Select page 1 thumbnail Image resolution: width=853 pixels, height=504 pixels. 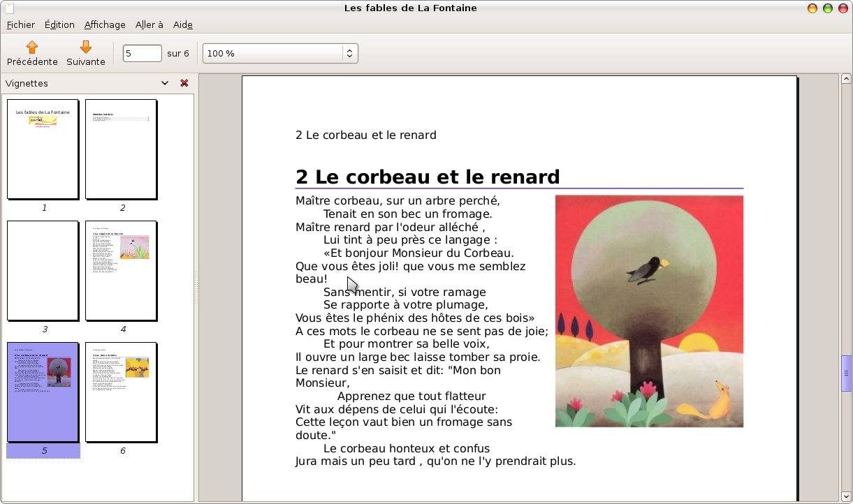43,149
